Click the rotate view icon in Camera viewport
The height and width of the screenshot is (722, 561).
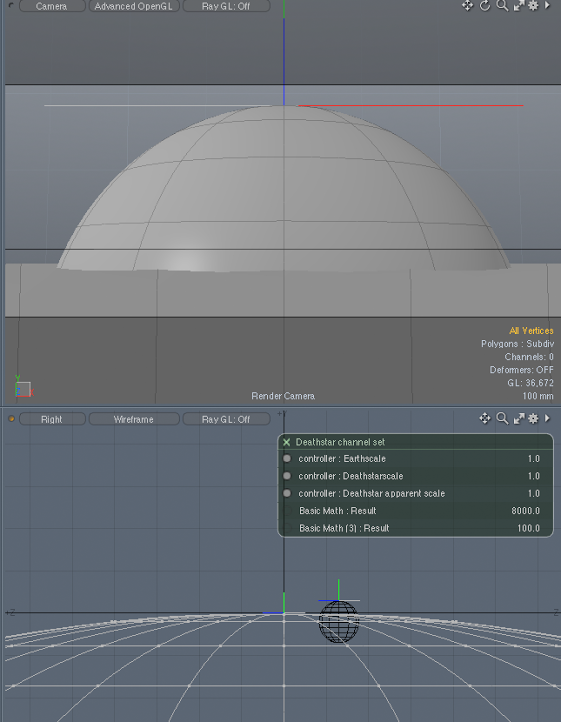(x=485, y=6)
